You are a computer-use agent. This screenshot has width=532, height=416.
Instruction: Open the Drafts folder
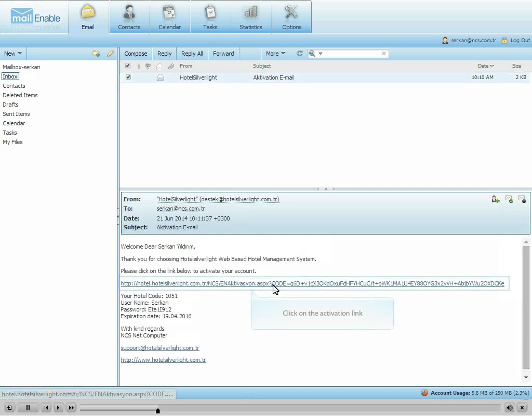point(10,104)
